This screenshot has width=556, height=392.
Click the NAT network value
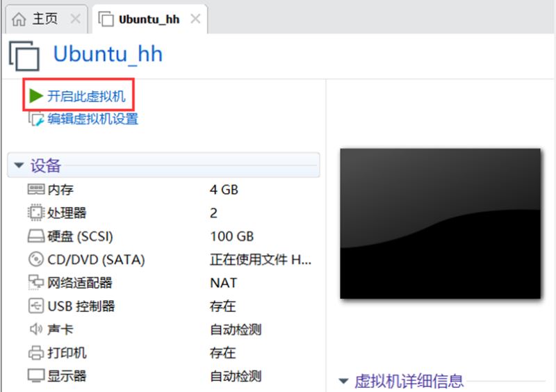pos(223,283)
